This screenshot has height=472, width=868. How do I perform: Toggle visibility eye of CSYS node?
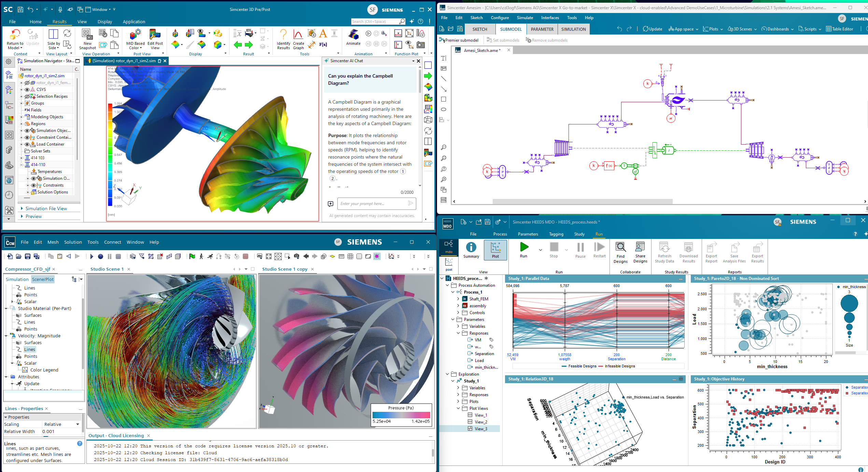(x=27, y=90)
